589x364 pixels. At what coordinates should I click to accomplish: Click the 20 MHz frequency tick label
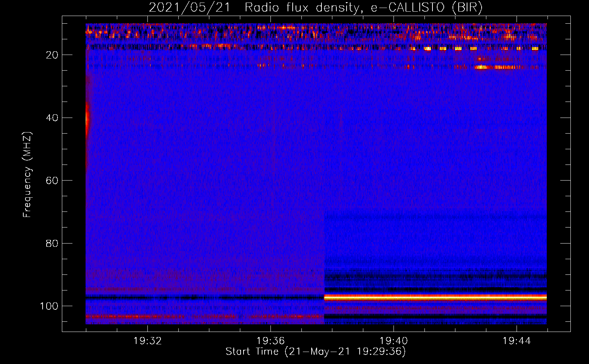coord(52,55)
